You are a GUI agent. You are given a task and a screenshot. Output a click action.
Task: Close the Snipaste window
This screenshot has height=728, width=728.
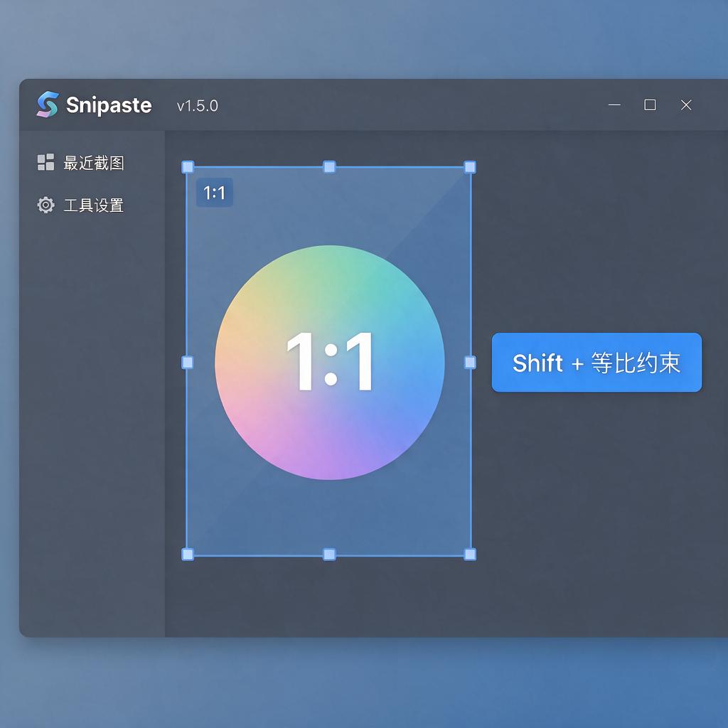[686, 105]
